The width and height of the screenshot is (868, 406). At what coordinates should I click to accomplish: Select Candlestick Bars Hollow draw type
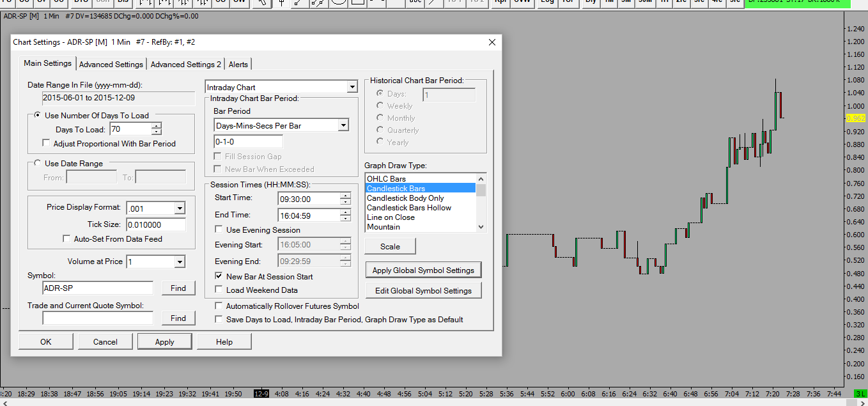(421, 208)
